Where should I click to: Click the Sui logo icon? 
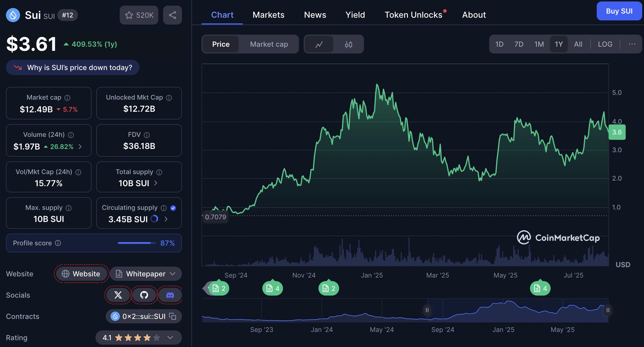click(x=13, y=15)
